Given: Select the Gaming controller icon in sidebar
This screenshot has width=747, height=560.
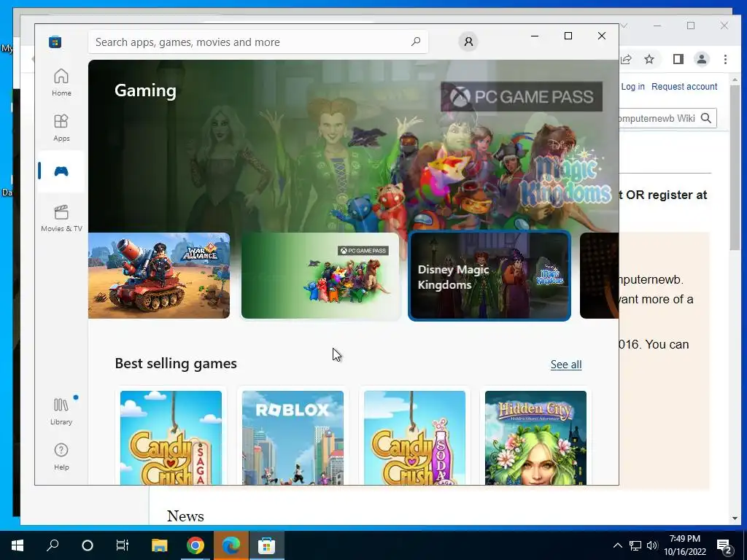Looking at the screenshot, I should point(61,171).
